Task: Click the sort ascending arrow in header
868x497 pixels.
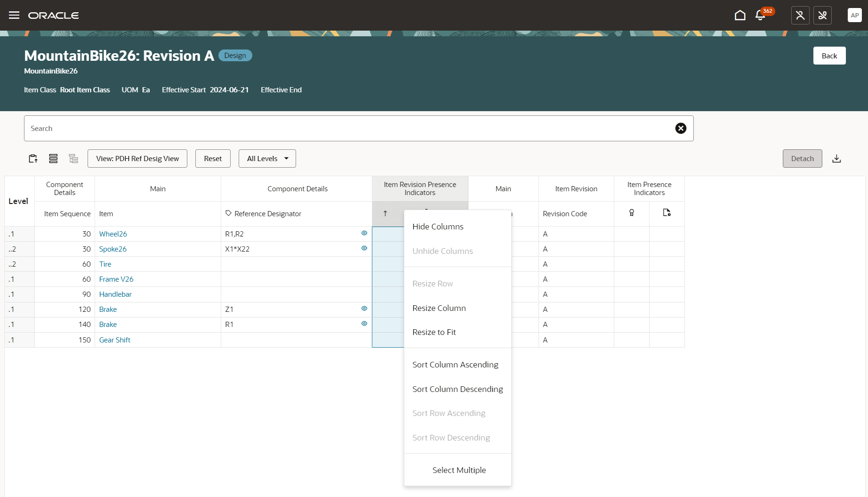Action: [385, 213]
